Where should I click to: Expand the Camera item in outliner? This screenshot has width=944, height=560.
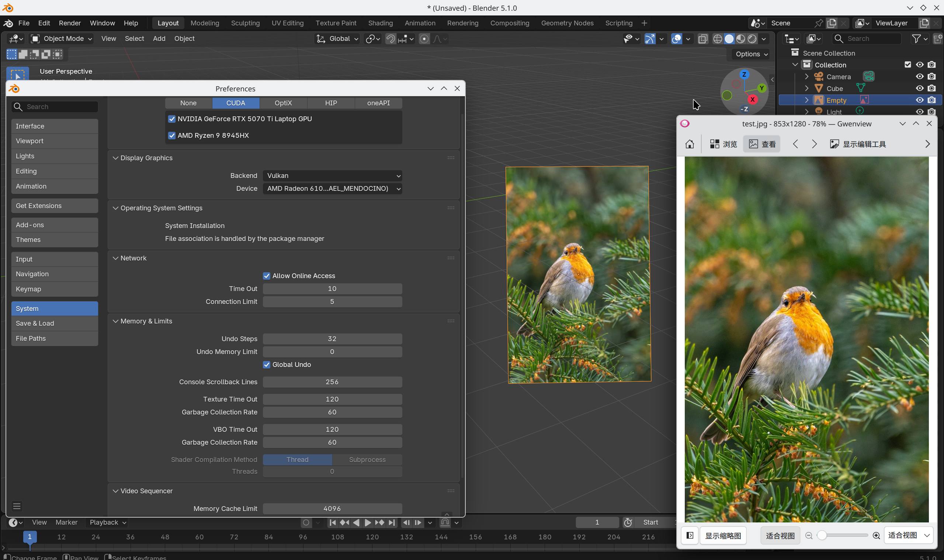coord(806,77)
